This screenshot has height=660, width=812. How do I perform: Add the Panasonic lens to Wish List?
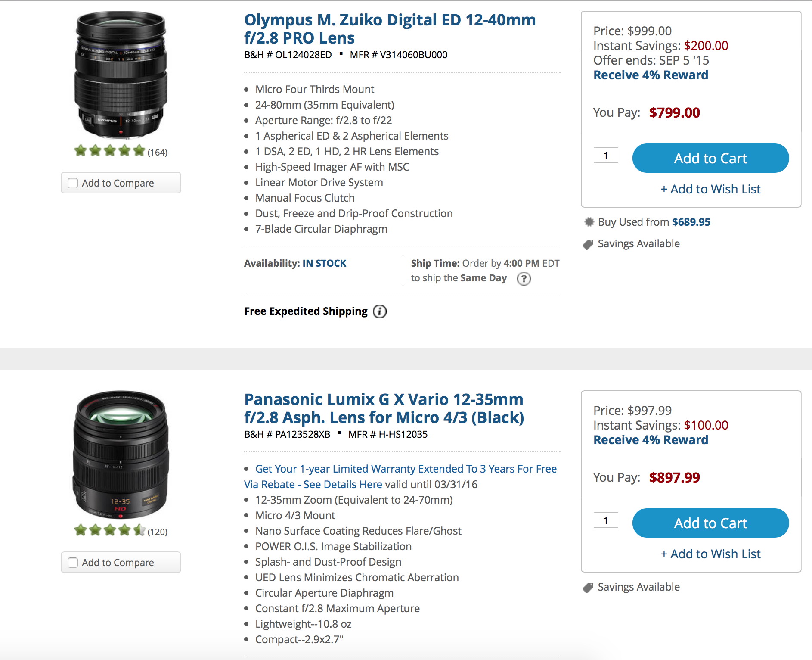(x=710, y=554)
